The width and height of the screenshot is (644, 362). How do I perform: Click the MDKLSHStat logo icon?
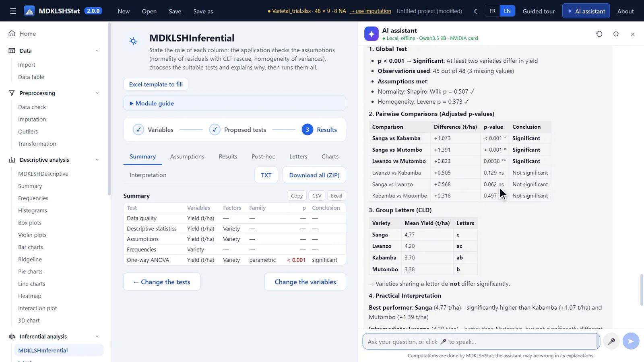[x=29, y=11]
